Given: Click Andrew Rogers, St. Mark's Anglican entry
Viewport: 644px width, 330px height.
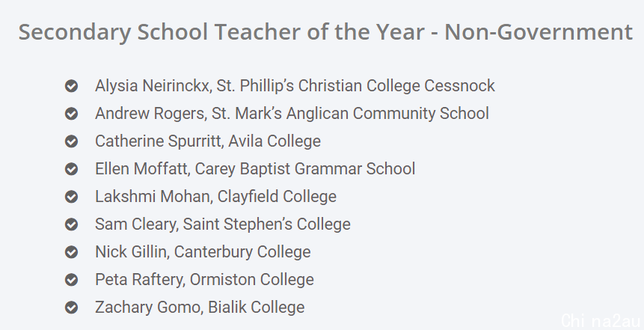Looking at the screenshot, I should point(292,114).
